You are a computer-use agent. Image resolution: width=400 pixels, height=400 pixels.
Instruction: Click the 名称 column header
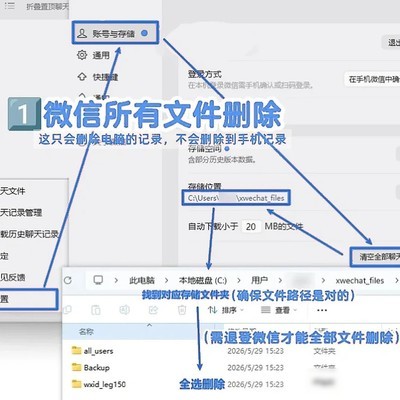click(86, 331)
